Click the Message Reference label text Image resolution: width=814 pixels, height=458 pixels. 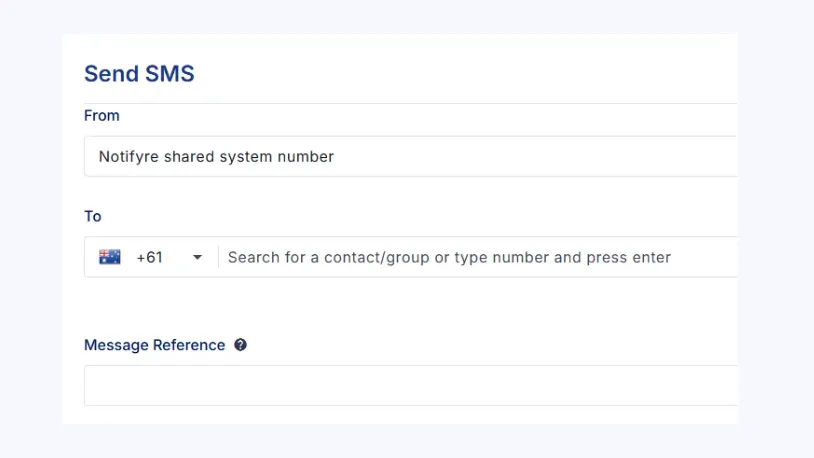(x=155, y=345)
